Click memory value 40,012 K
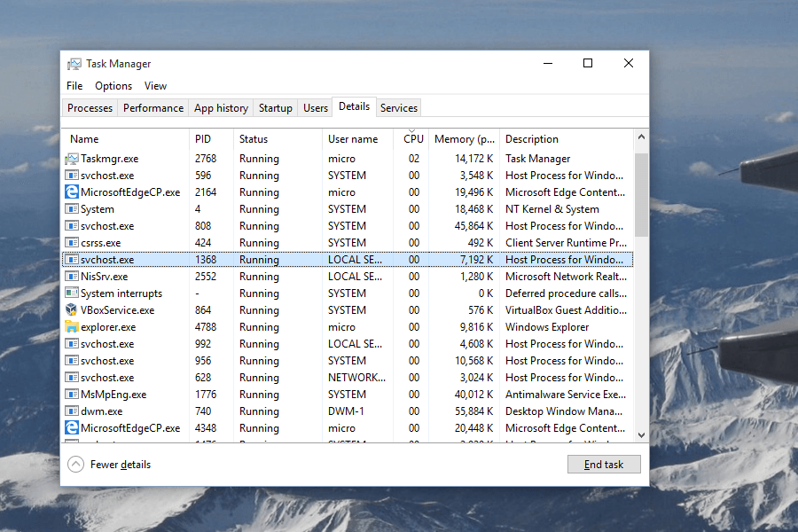The image size is (798, 532). (x=473, y=395)
